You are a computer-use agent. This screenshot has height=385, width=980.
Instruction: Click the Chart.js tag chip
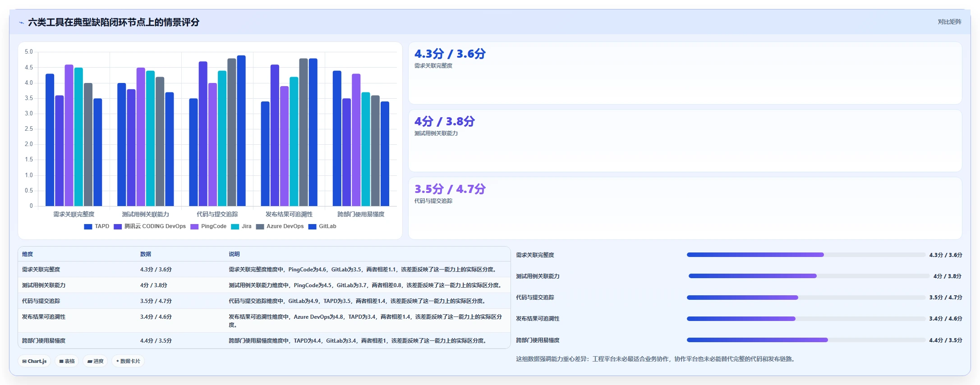pos(35,361)
